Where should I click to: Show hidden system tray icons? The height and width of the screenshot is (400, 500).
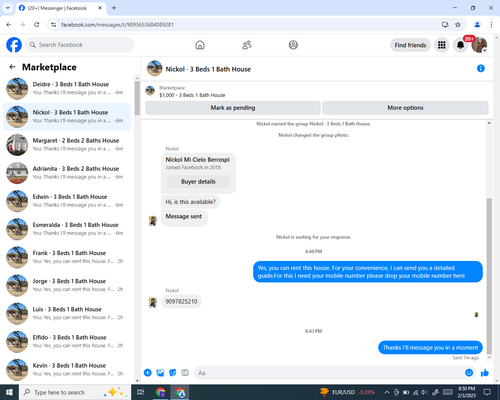(x=387, y=392)
